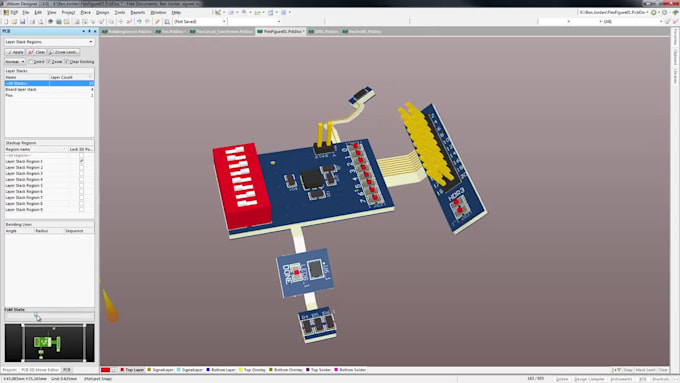Open the Place menu
The height and width of the screenshot is (383, 680).
pos(85,13)
